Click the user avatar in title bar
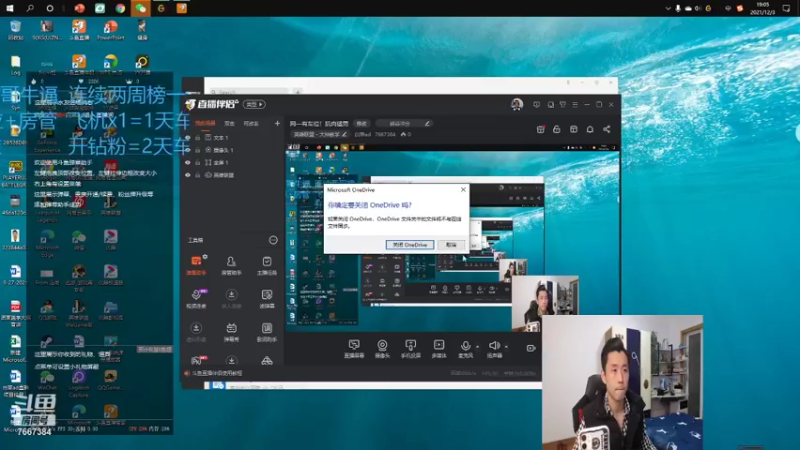The image size is (800, 450). point(517,105)
